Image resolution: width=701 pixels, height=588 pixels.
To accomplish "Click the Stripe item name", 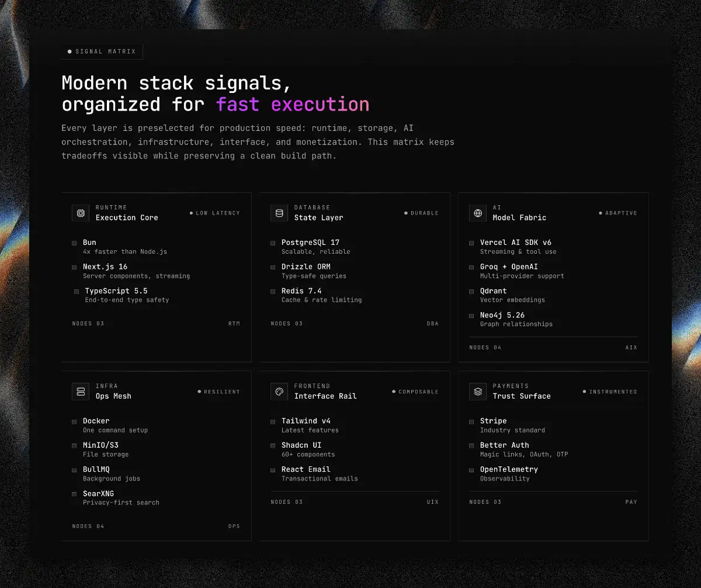I will pos(494,421).
